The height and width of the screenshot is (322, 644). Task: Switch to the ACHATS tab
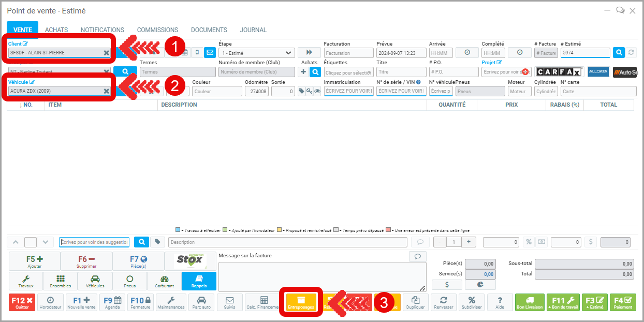pos(56,30)
